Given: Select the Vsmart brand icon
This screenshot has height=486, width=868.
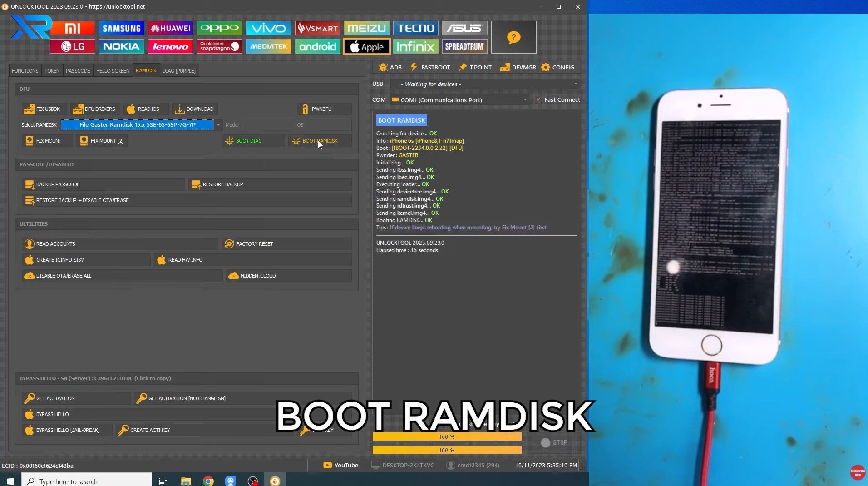Looking at the screenshot, I should (317, 28).
